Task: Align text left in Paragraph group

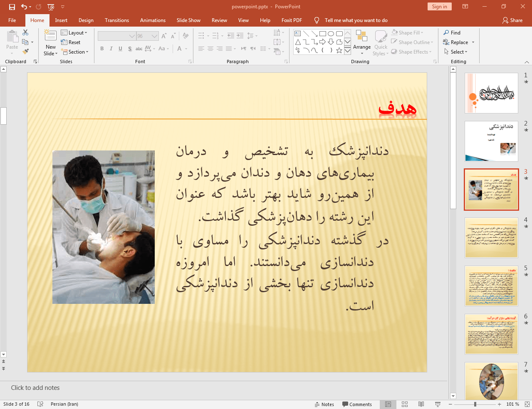Action: (201, 49)
